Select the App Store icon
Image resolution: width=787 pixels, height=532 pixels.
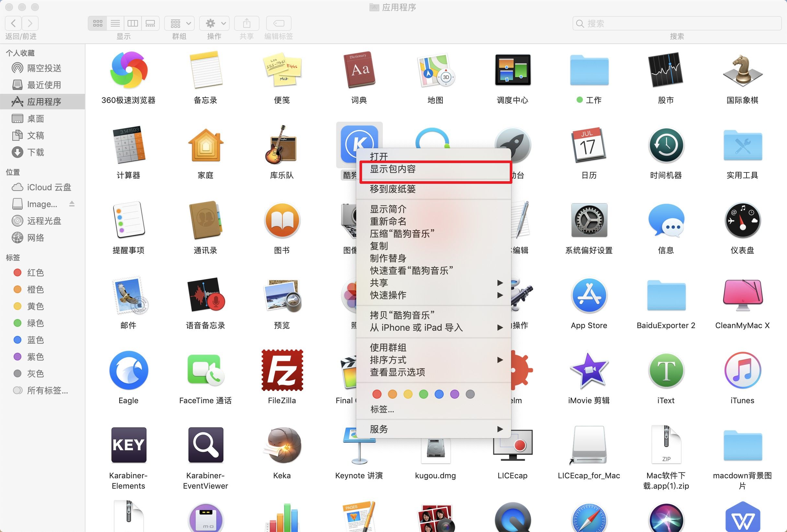point(589,295)
